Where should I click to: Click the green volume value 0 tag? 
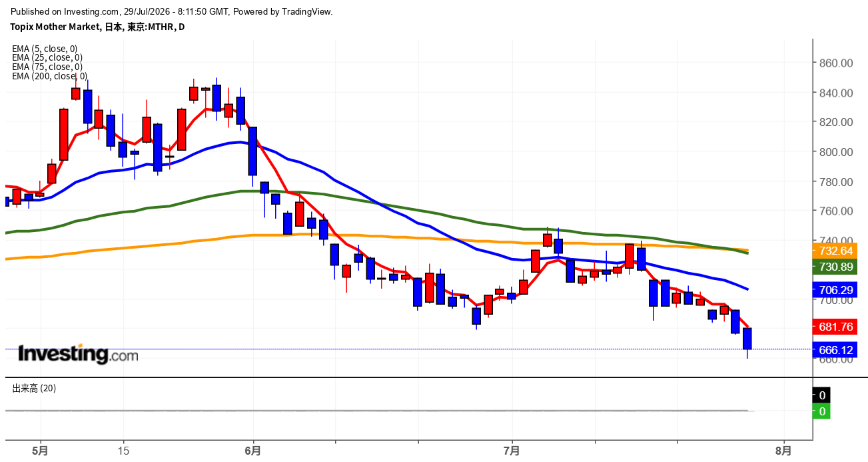coord(822,412)
